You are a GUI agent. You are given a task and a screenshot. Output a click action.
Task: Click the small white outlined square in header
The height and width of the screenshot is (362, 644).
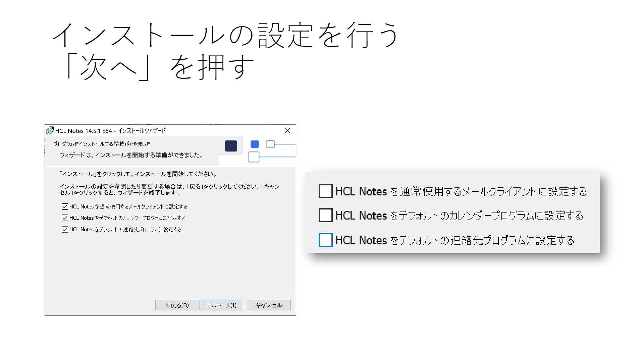click(x=270, y=144)
